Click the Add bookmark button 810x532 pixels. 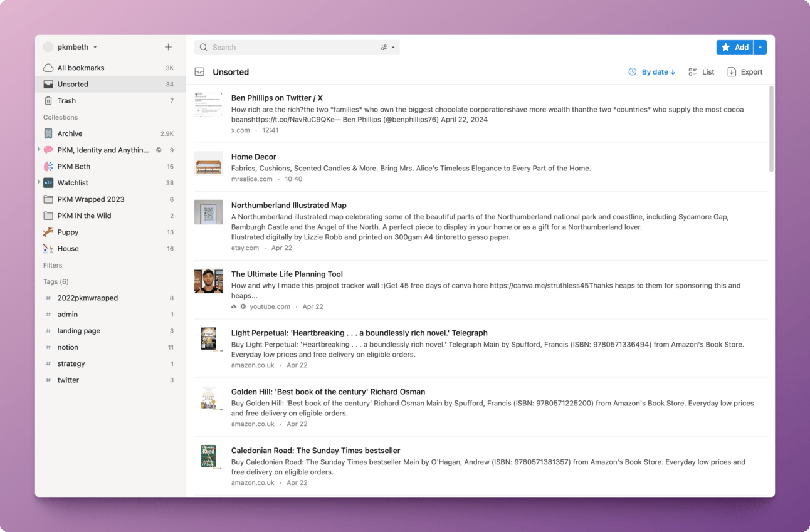[735, 47]
